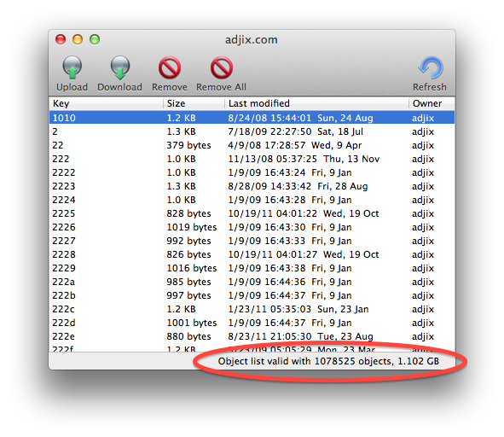The height and width of the screenshot is (437, 504).
Task: Click the object list status bar text
Action: 328,361
